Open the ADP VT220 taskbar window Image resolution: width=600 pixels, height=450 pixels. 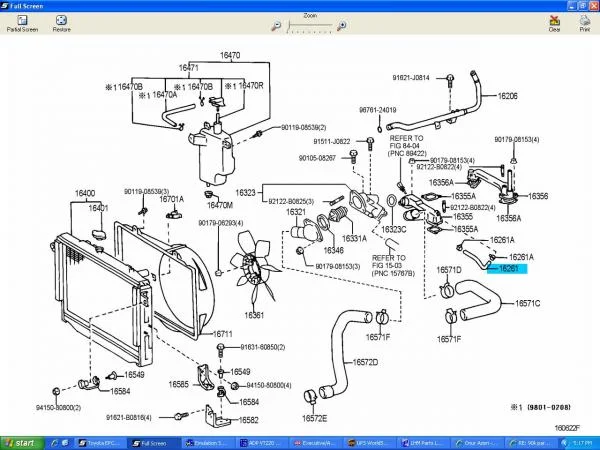tap(261, 443)
